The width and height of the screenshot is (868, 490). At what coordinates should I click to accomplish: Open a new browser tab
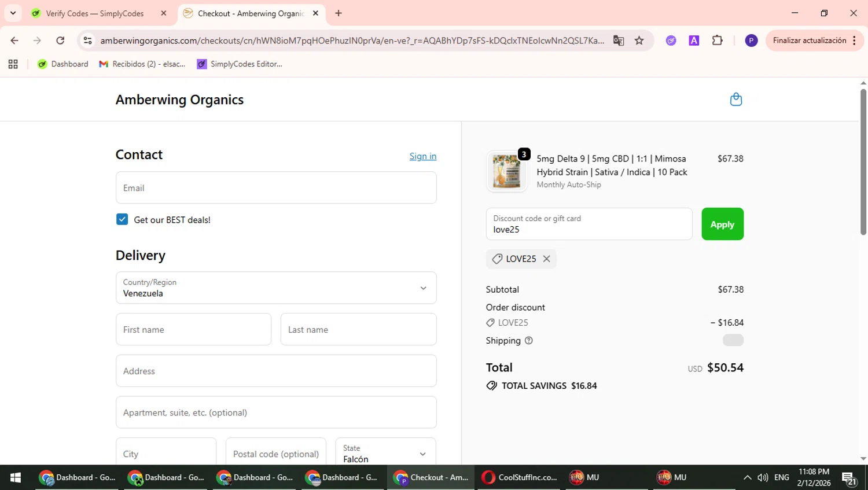[339, 13]
